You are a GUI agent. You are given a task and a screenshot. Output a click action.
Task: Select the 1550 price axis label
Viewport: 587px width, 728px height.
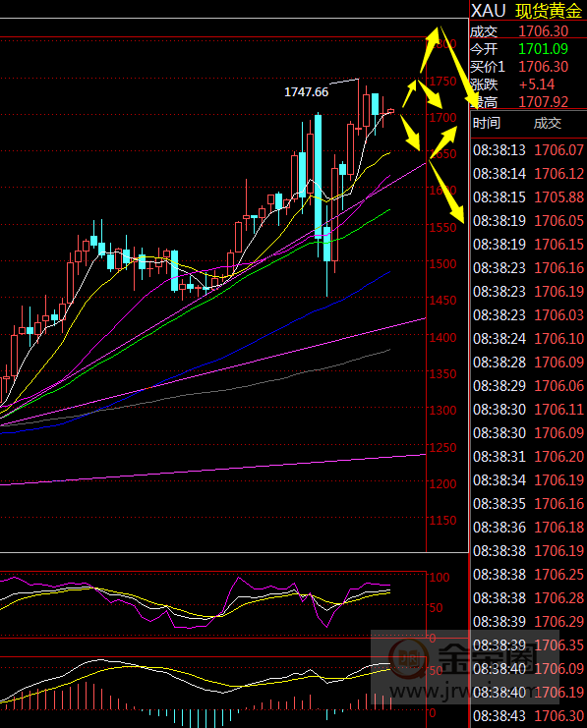(x=442, y=227)
